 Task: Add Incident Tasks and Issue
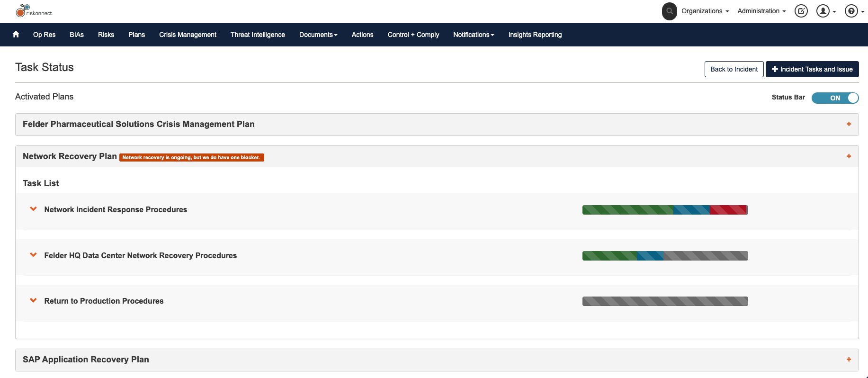(812, 69)
